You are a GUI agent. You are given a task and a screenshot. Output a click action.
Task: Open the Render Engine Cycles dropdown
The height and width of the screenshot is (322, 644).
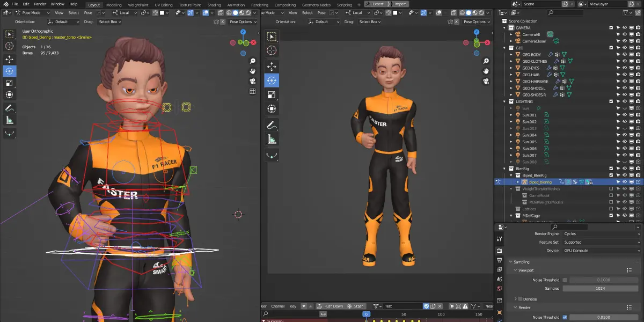coord(602,233)
